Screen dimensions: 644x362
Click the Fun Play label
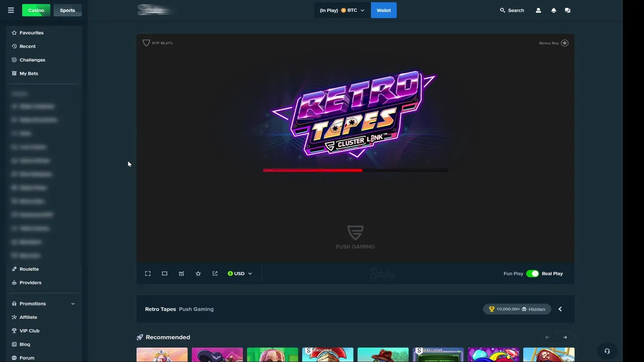pos(513,274)
